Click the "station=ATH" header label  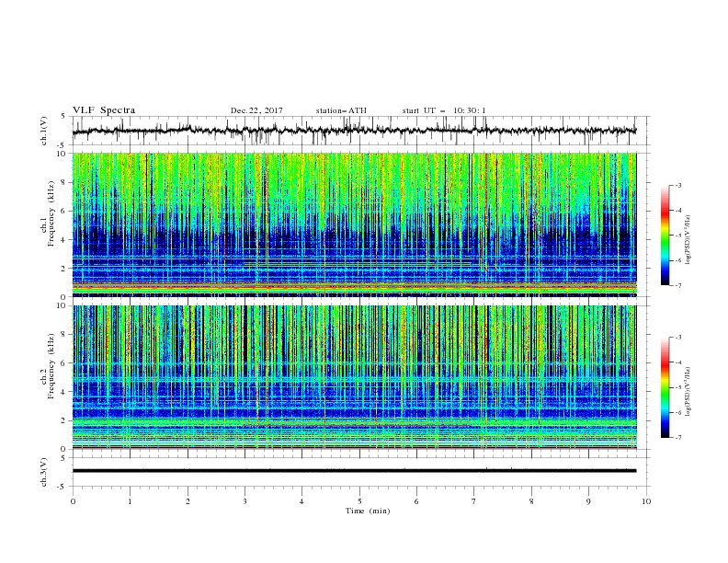341,110
